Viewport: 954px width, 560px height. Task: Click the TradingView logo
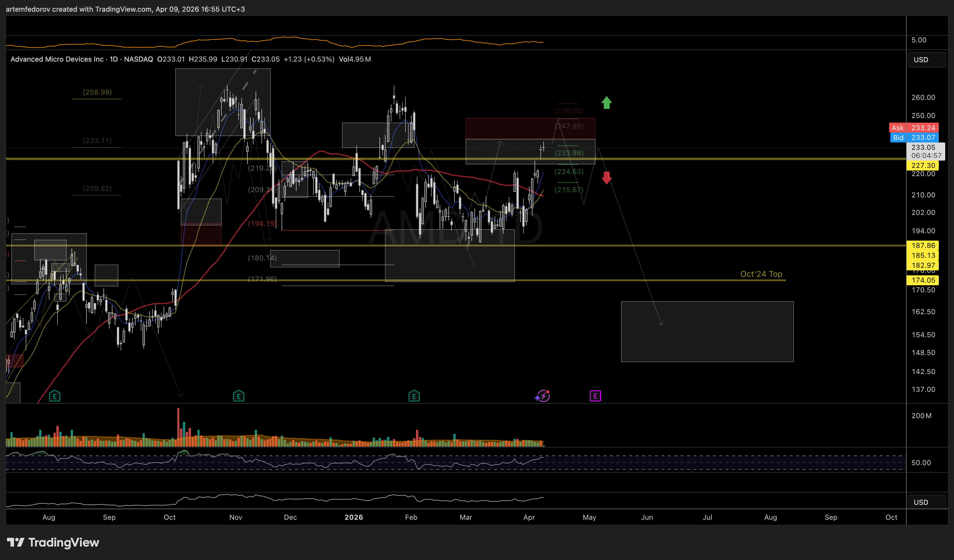pyautogui.click(x=53, y=542)
